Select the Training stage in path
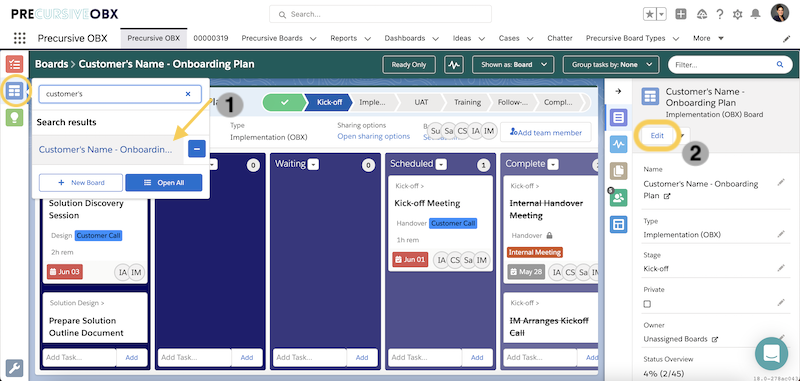 point(467,102)
